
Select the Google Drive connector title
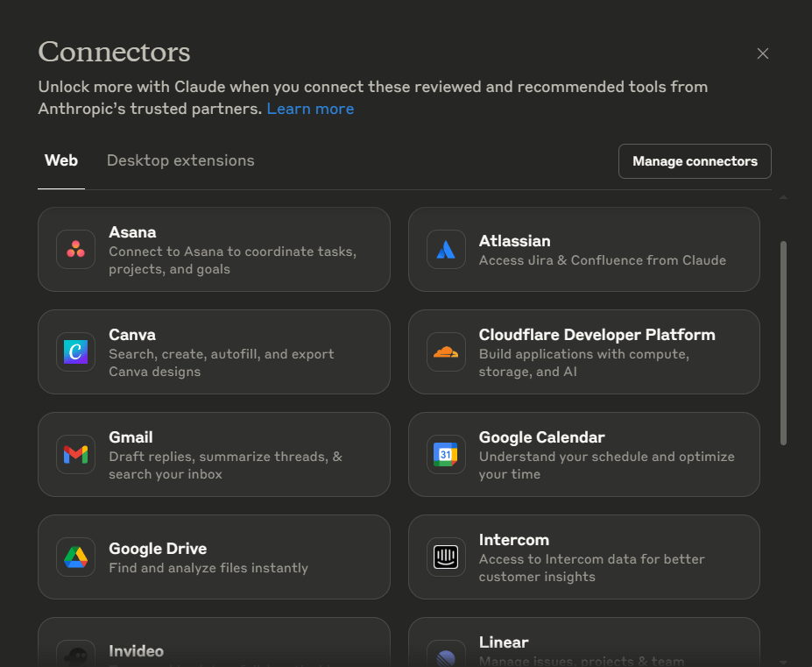[x=158, y=549]
